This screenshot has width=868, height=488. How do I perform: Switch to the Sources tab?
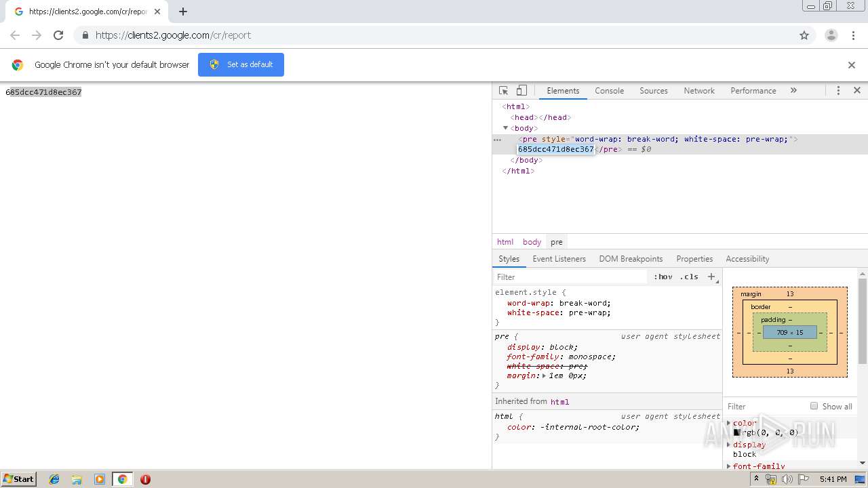pos(654,91)
